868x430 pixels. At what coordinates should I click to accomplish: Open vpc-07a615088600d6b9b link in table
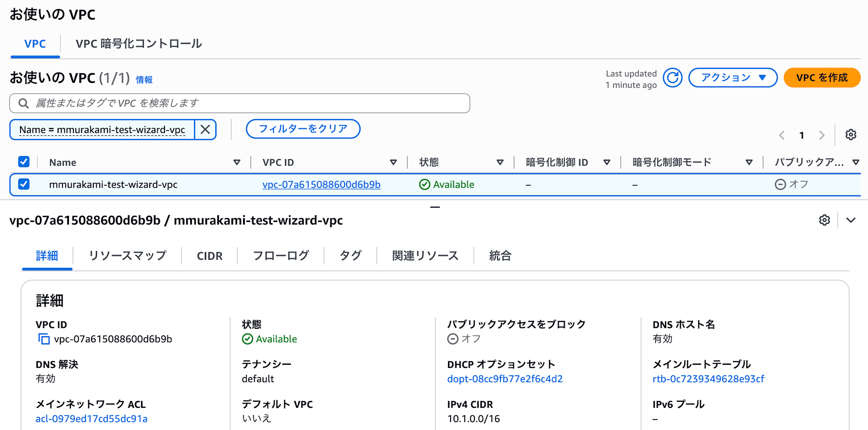pyautogui.click(x=321, y=185)
